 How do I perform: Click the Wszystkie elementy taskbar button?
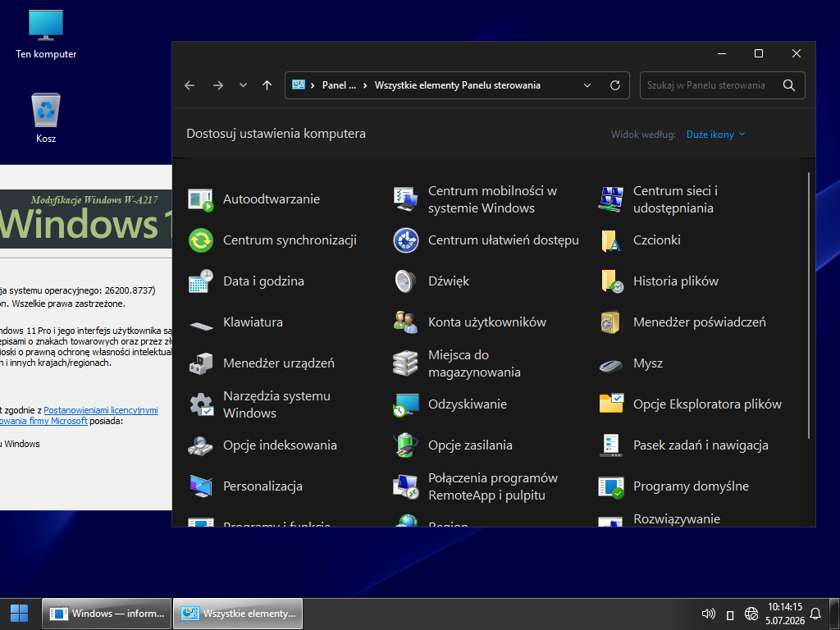click(x=238, y=614)
